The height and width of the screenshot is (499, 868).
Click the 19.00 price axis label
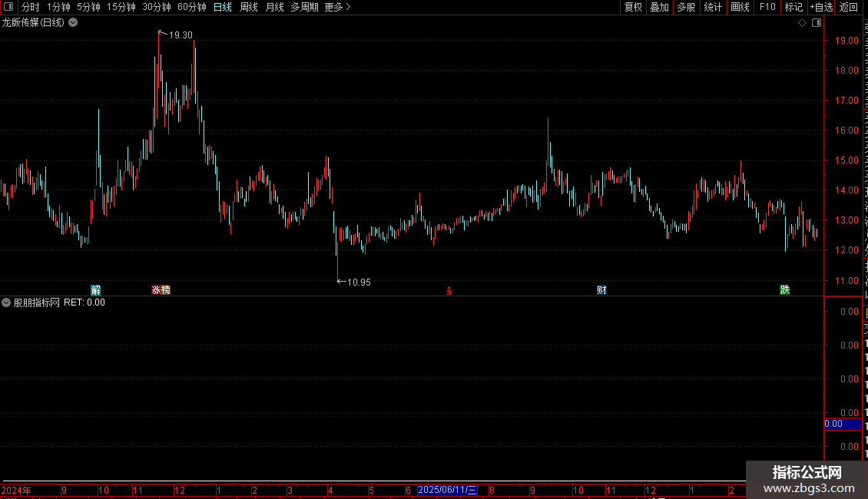(x=846, y=41)
